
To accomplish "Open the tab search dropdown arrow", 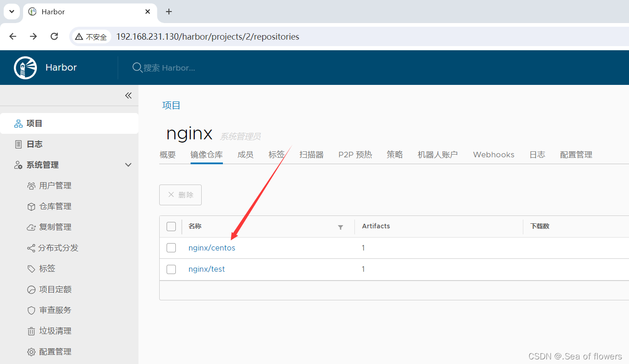I will tap(12, 12).
